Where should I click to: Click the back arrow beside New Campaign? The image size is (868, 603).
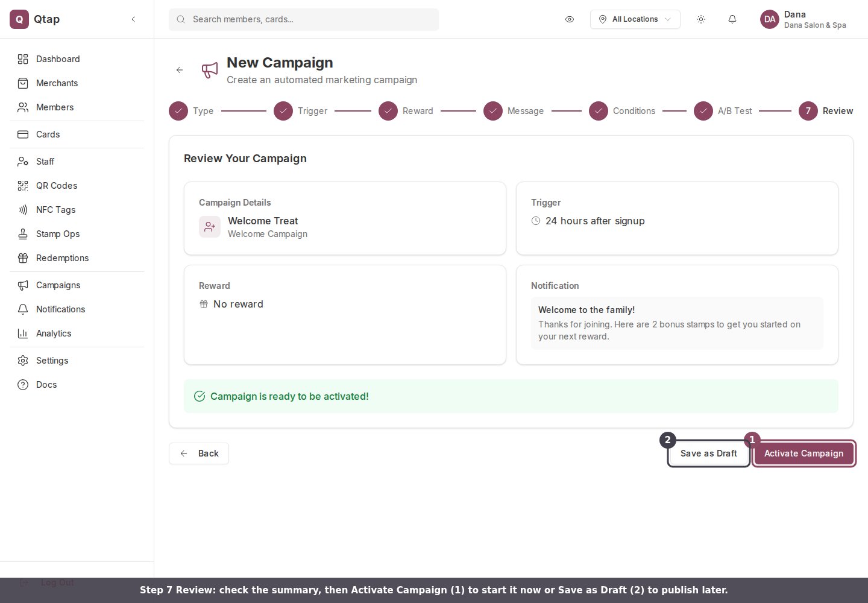180,70
